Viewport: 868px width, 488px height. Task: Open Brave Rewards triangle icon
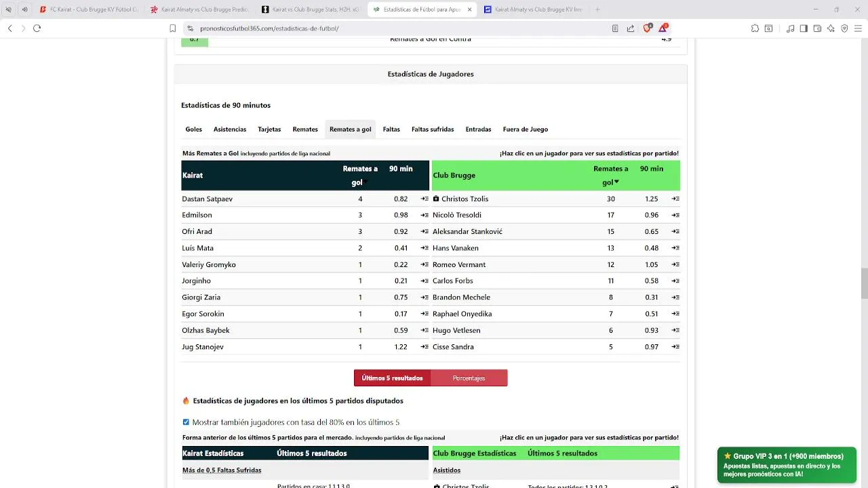(663, 28)
